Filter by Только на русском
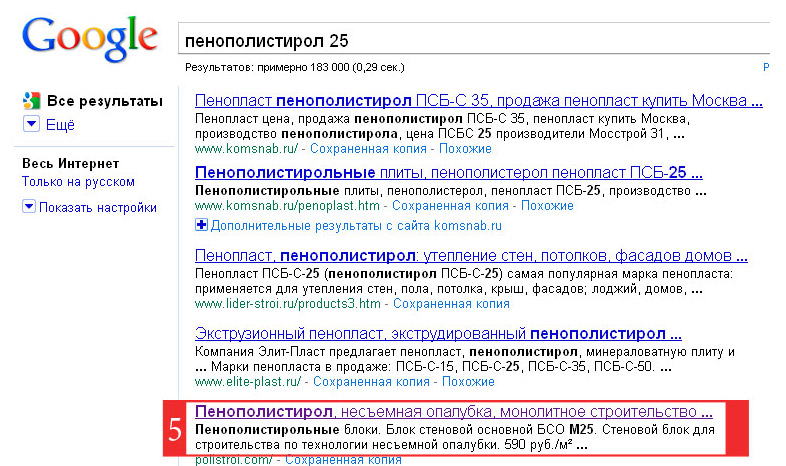Viewport: 786px width, 466px height. 78,181
